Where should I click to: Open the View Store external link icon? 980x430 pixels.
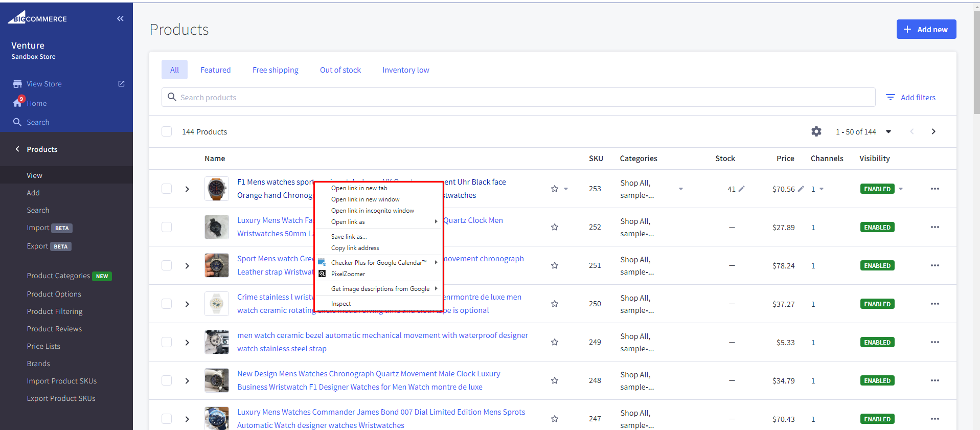coord(121,83)
